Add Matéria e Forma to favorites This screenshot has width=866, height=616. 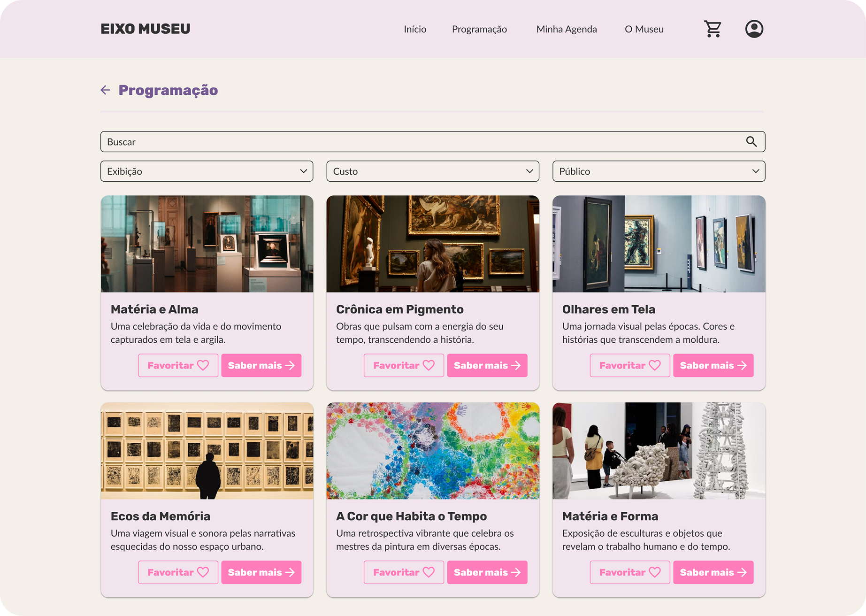tap(629, 572)
